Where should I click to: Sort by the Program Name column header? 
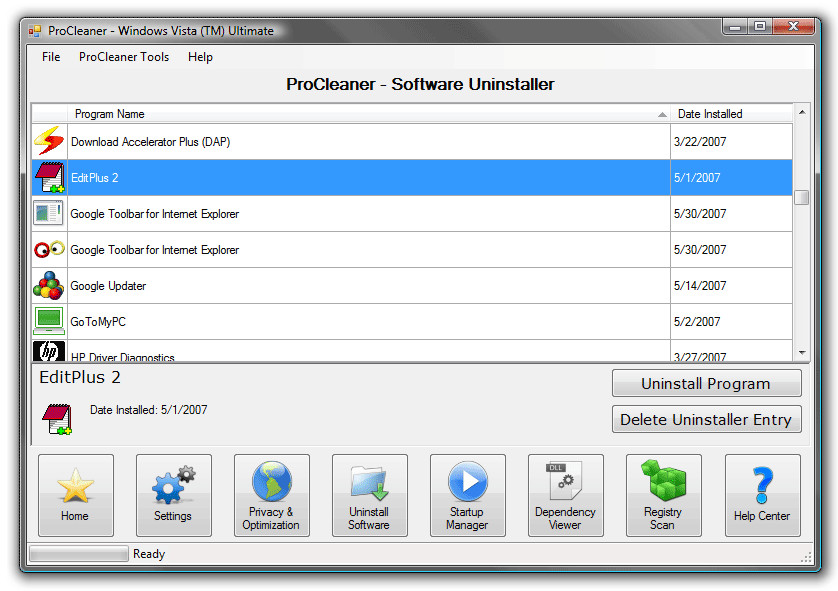pyautogui.click(x=369, y=113)
